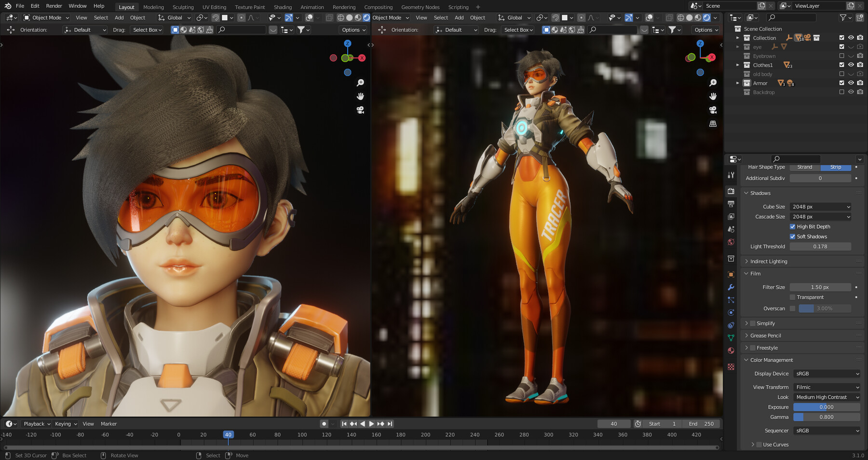
Task: Jump to the end frame button
Action: pos(390,424)
